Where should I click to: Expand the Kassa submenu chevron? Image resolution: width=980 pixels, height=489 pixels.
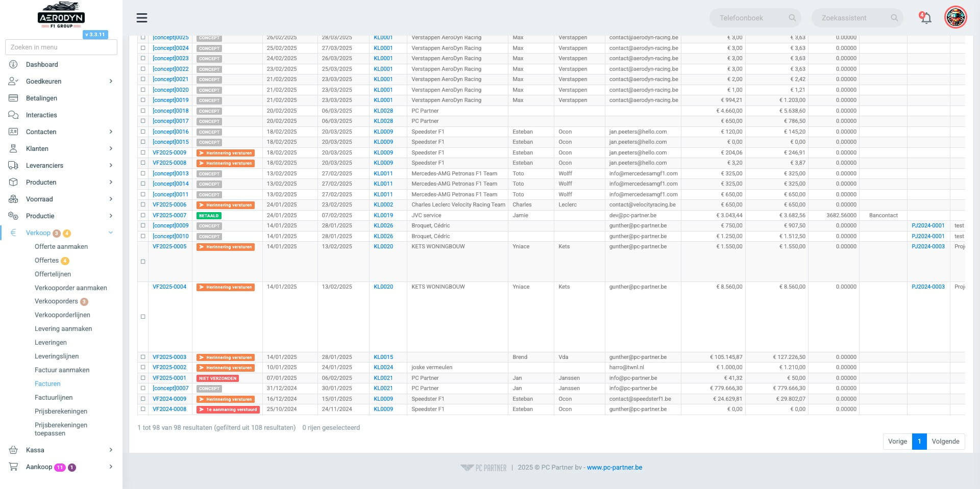[111, 450]
